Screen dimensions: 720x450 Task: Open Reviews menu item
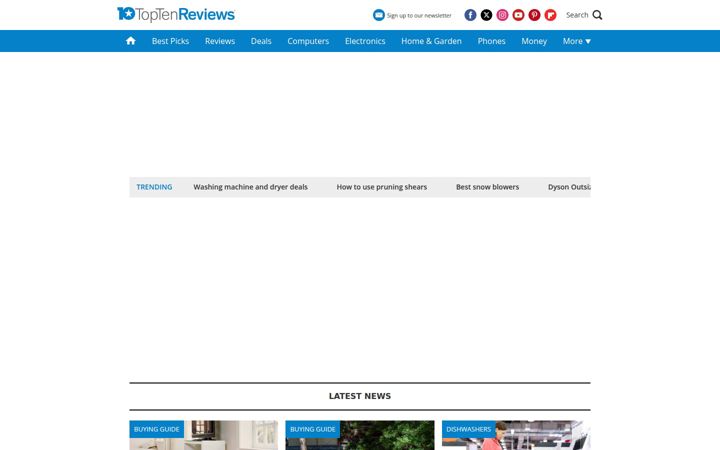tap(220, 41)
